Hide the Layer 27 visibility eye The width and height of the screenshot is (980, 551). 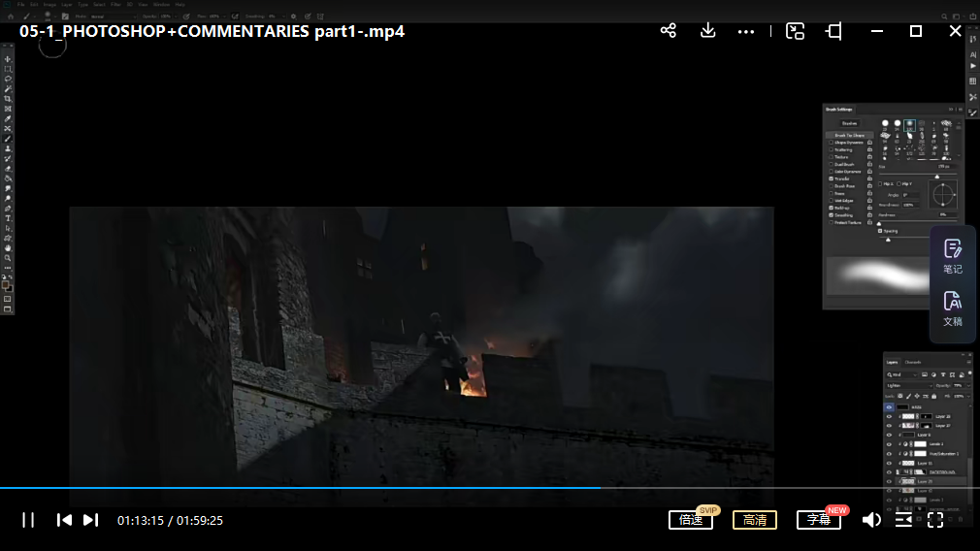click(890, 426)
